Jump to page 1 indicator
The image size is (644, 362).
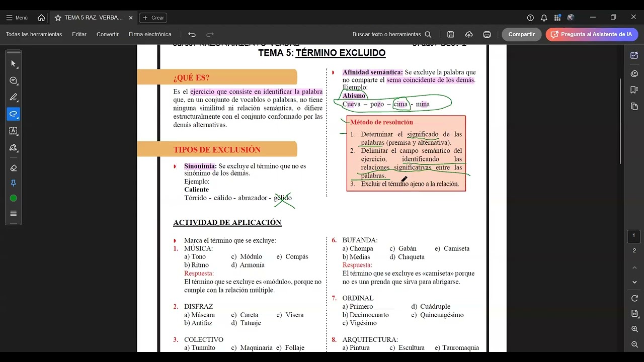(x=634, y=236)
